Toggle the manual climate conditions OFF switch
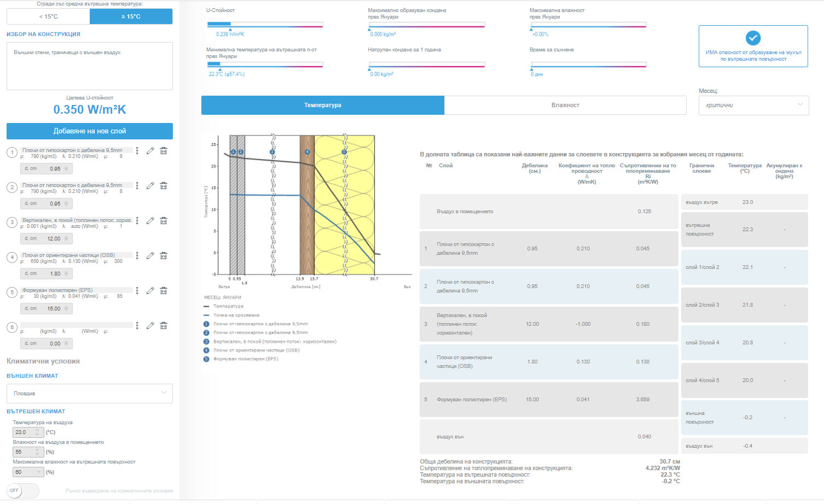 [x=22, y=490]
